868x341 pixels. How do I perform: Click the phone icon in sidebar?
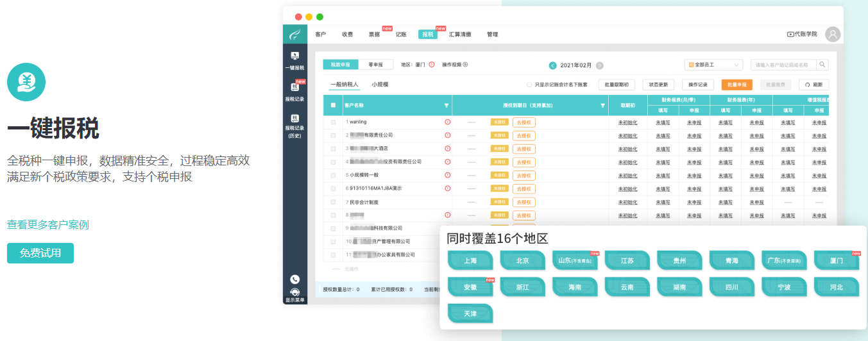(x=294, y=279)
